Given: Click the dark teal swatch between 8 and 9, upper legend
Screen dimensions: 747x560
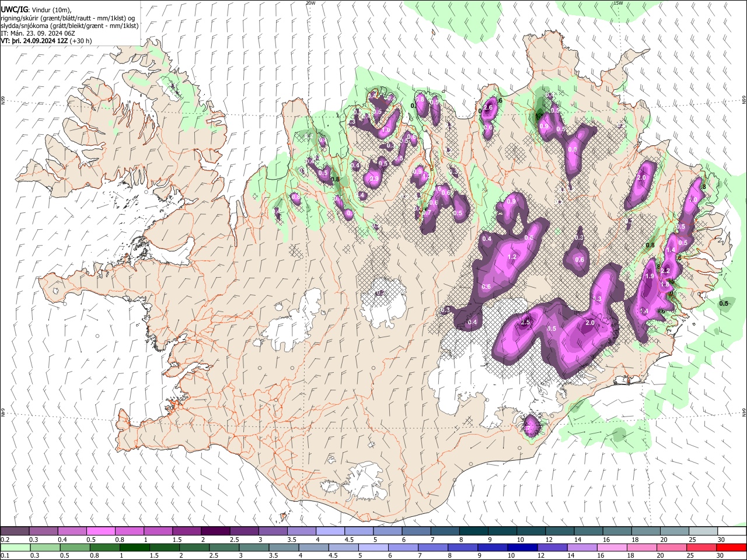Looking at the screenshot, I should [473, 531].
